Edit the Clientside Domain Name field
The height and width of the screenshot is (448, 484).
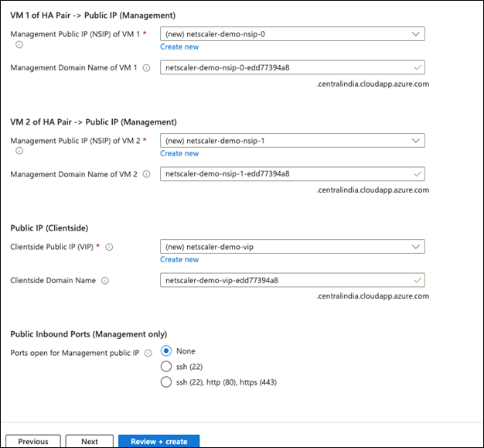292,280
